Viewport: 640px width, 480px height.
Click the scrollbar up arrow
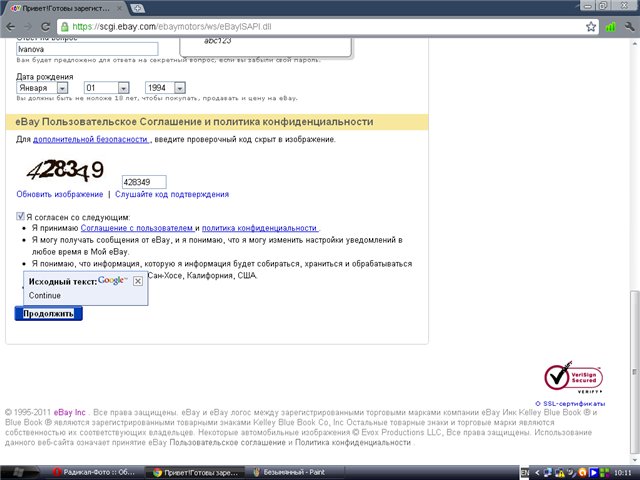pos(634,43)
